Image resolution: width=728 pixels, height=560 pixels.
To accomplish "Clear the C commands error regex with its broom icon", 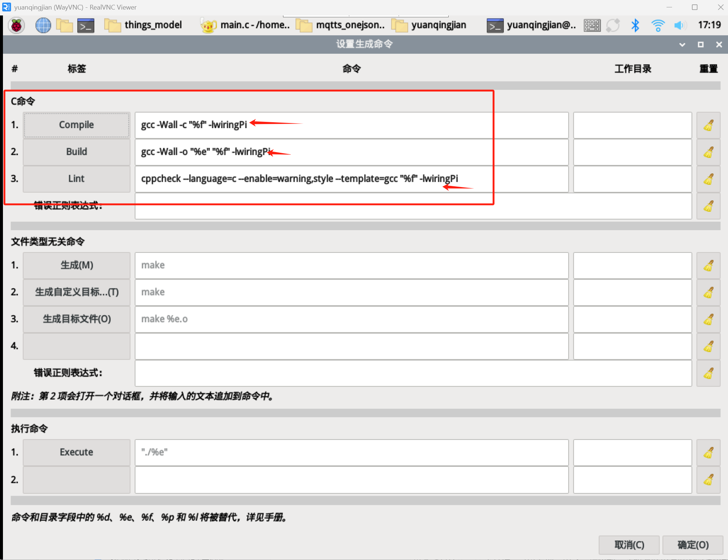I will 708,206.
